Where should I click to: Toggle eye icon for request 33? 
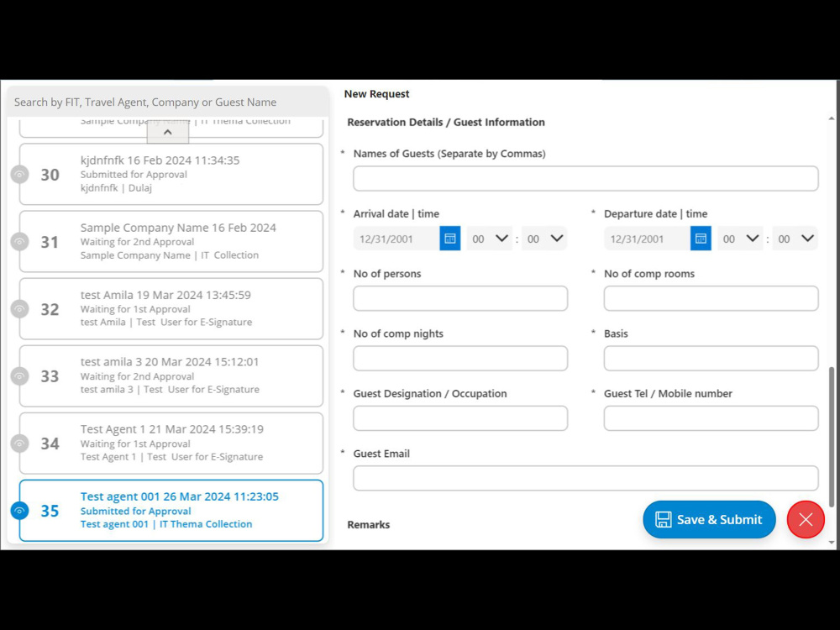click(20, 376)
